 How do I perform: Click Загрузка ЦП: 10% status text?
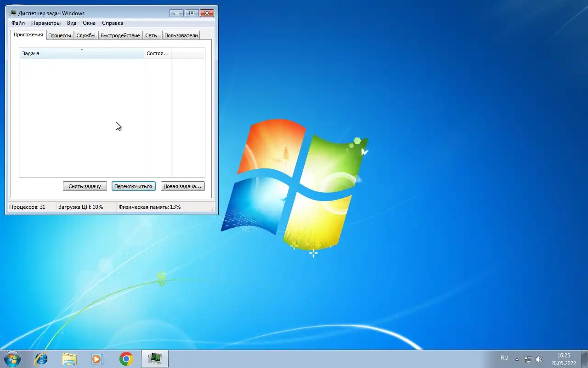tap(81, 207)
